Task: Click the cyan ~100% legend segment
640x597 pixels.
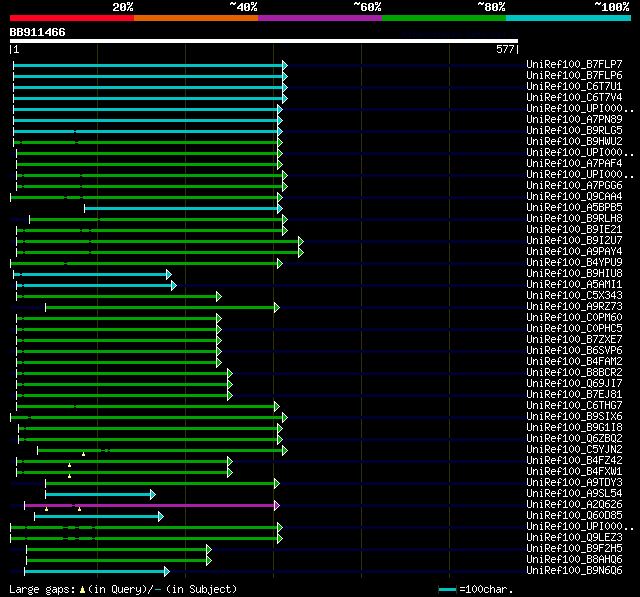Action: (569, 18)
